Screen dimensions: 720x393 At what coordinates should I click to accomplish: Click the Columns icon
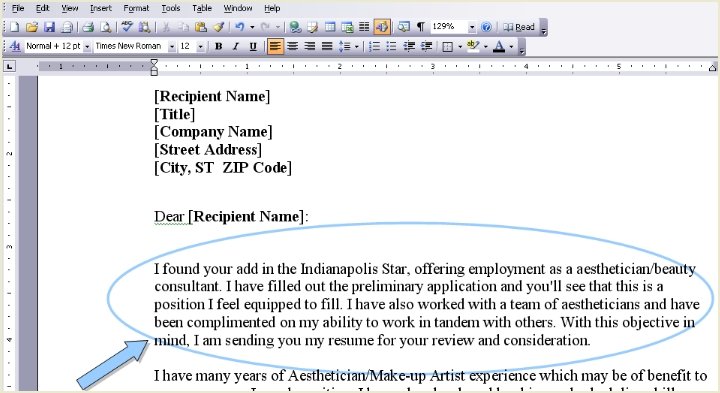point(364,27)
